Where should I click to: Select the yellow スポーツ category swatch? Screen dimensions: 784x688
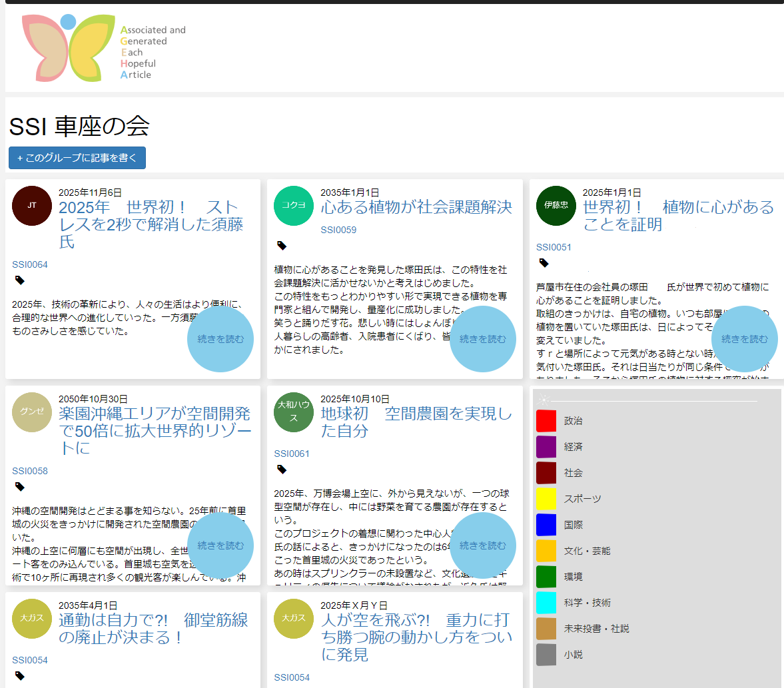[546, 499]
